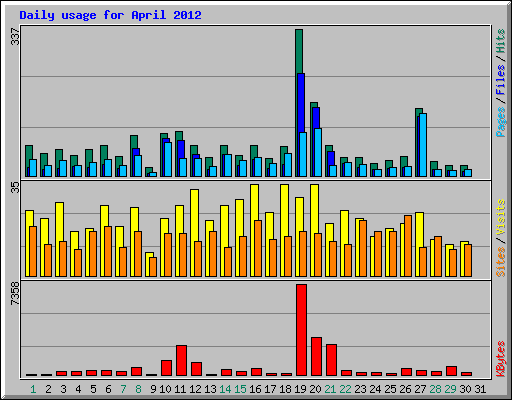Click the blue 'Files' legend label

coord(501,80)
